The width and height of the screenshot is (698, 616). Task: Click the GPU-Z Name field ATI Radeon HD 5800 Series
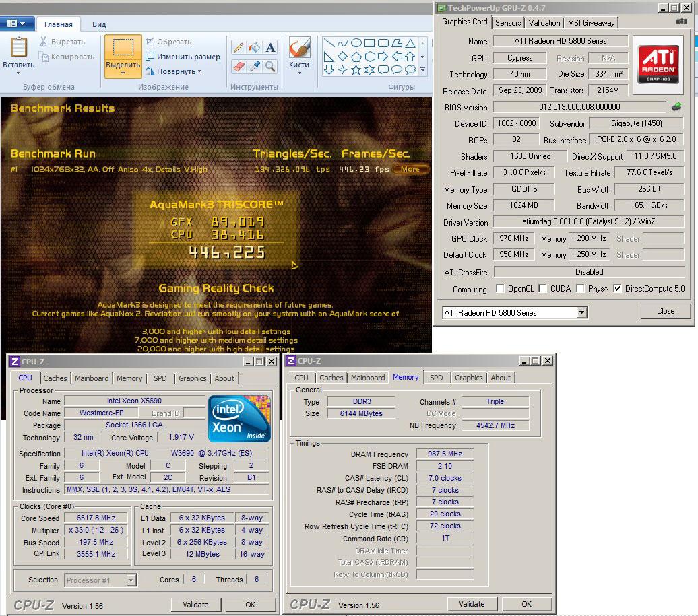[x=561, y=41]
